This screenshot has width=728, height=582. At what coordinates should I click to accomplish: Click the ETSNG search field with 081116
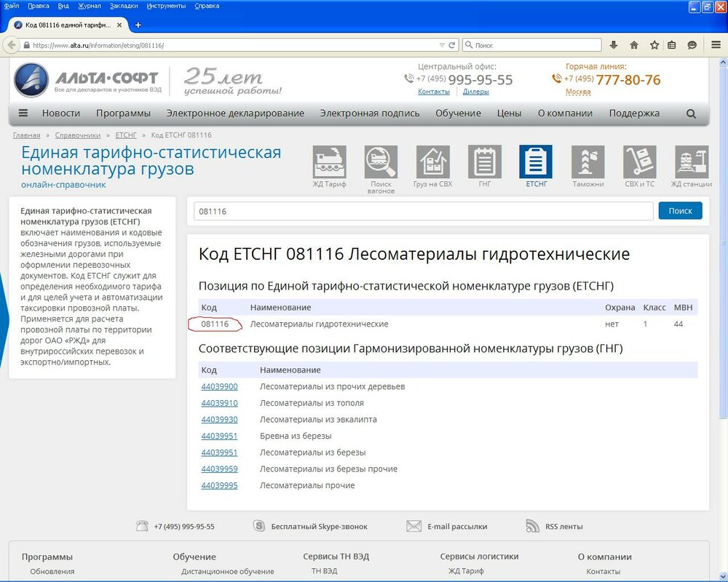[x=423, y=211]
